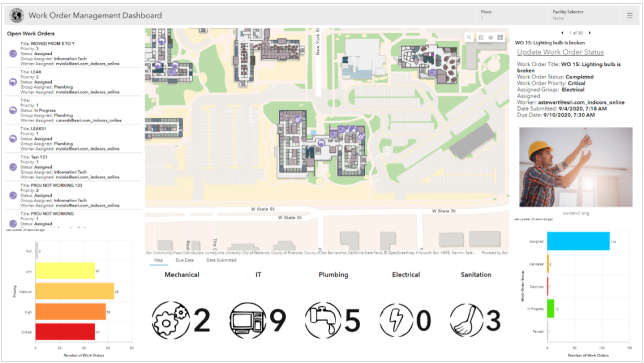Click the Electrical lightning indicator icon
This screenshot has width=644, height=363.
pos(396,320)
